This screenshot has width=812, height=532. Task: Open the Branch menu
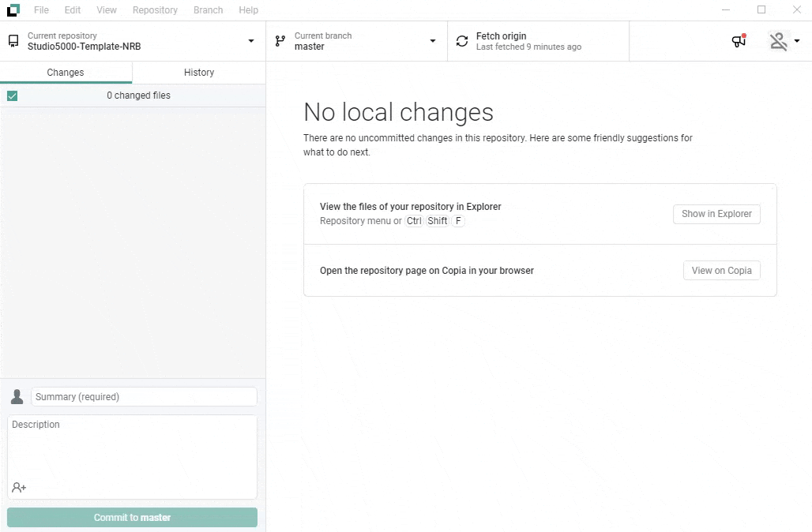(x=208, y=10)
